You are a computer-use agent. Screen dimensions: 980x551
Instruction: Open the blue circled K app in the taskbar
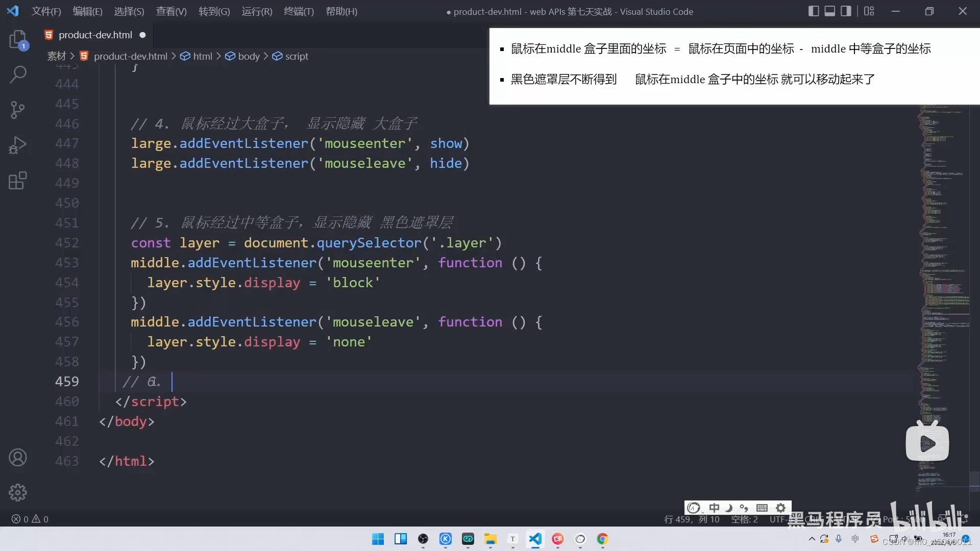[446, 539]
